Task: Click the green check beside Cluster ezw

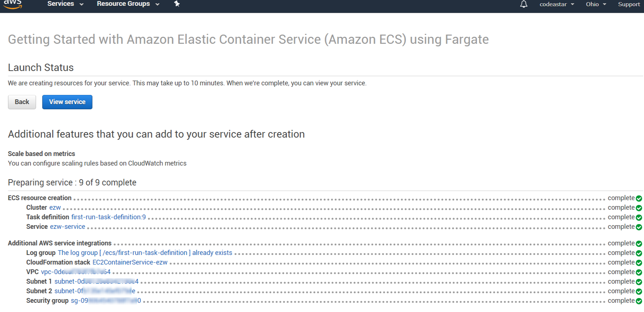Action: 639,208
